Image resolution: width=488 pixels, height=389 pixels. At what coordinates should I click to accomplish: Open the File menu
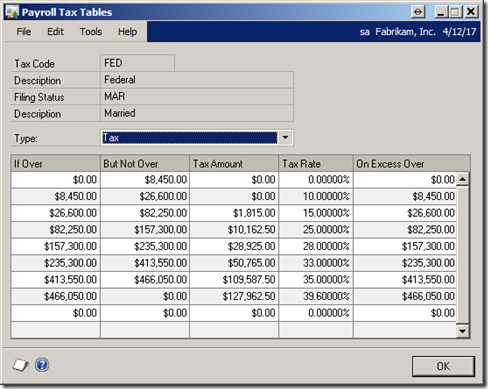tap(24, 32)
